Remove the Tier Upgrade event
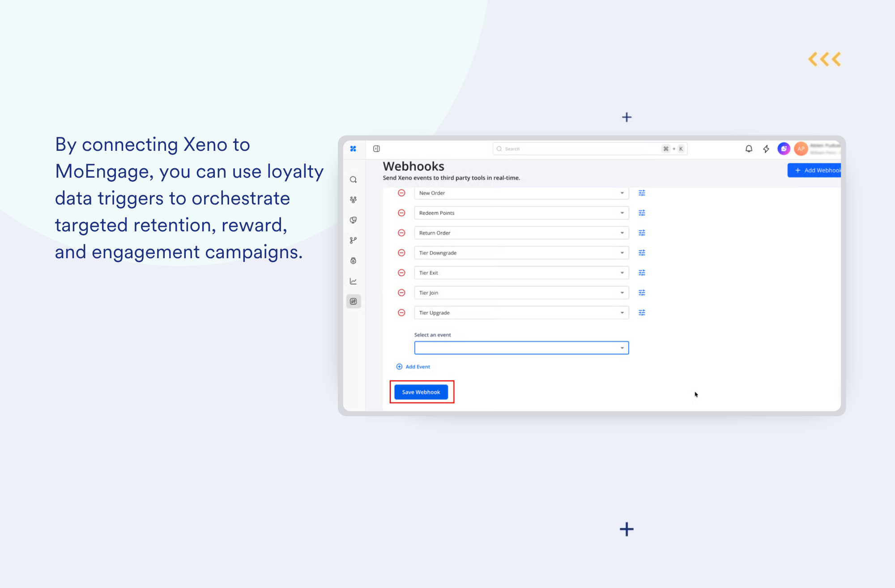Viewport: 895px width, 588px height. pos(401,312)
